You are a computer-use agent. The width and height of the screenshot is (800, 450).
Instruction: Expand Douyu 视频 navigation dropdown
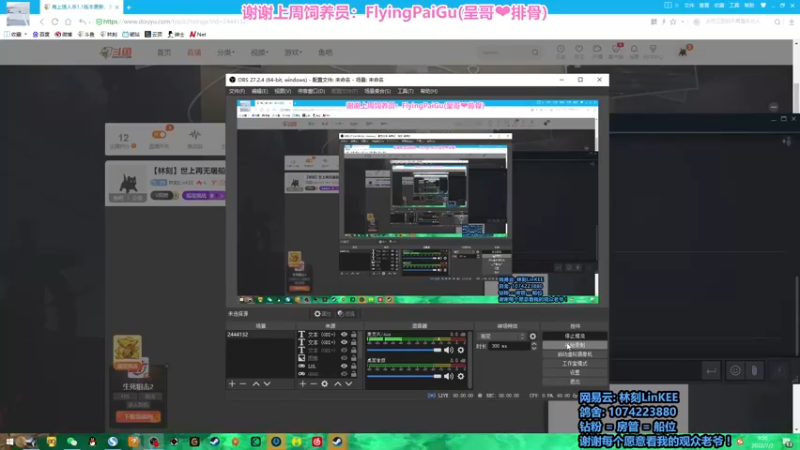tap(259, 52)
